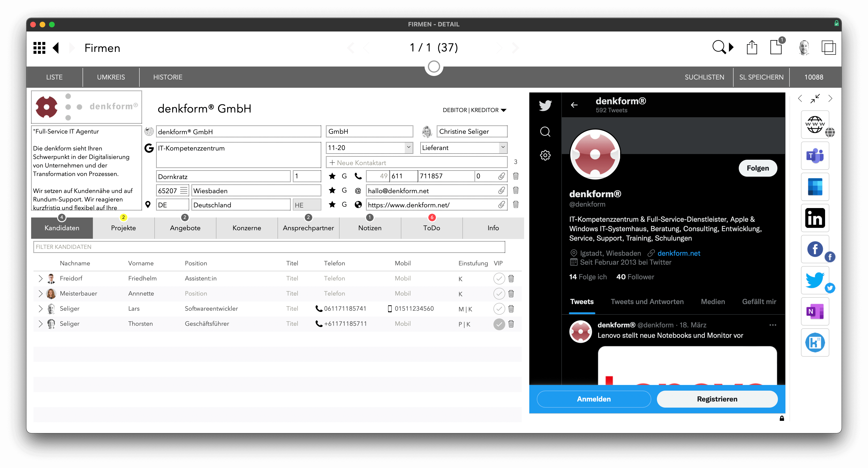Open the ToDo tab
This screenshot has height=468, width=868.
[x=431, y=228]
